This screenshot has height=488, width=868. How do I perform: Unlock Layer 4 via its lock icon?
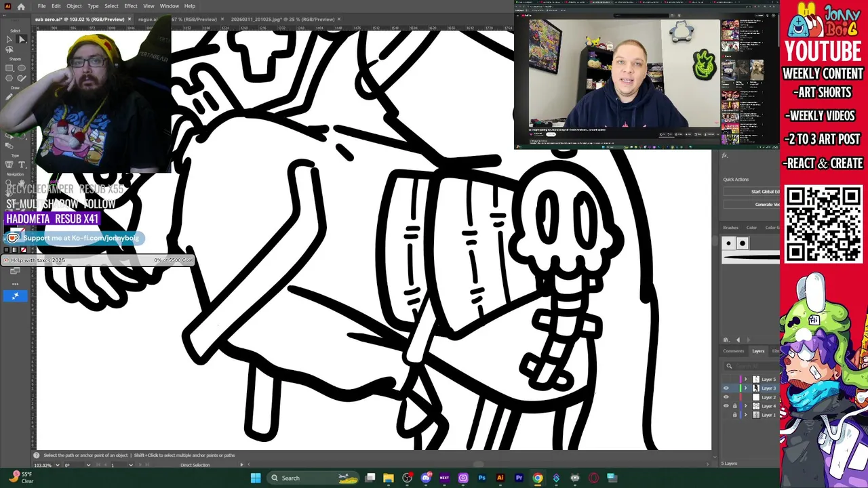click(x=735, y=406)
